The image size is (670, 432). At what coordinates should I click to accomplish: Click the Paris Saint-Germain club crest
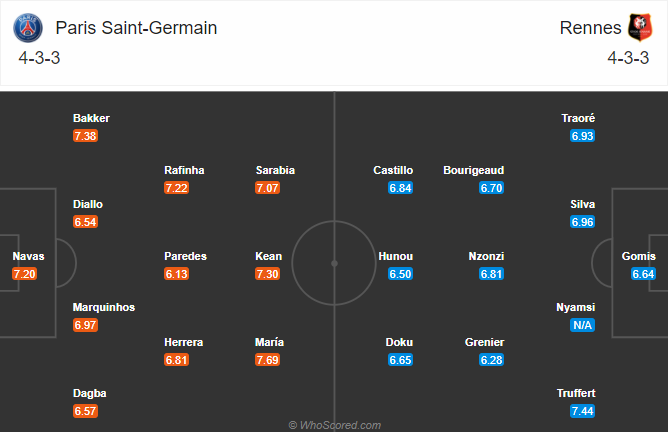coord(28,28)
